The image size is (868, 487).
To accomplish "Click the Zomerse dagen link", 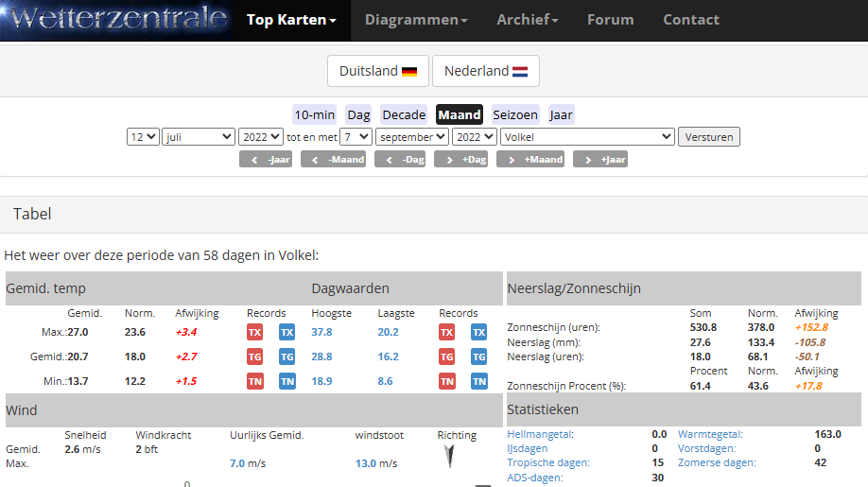I will click(717, 462).
